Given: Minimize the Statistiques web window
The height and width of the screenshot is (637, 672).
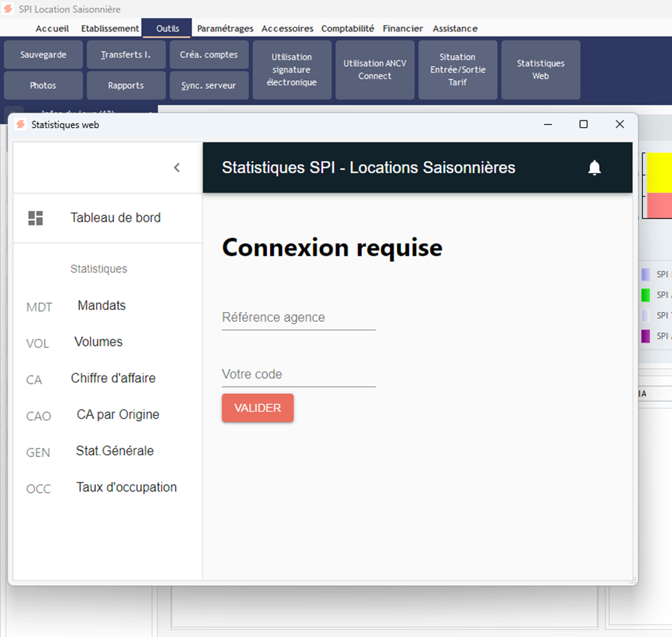Looking at the screenshot, I should coord(547,125).
